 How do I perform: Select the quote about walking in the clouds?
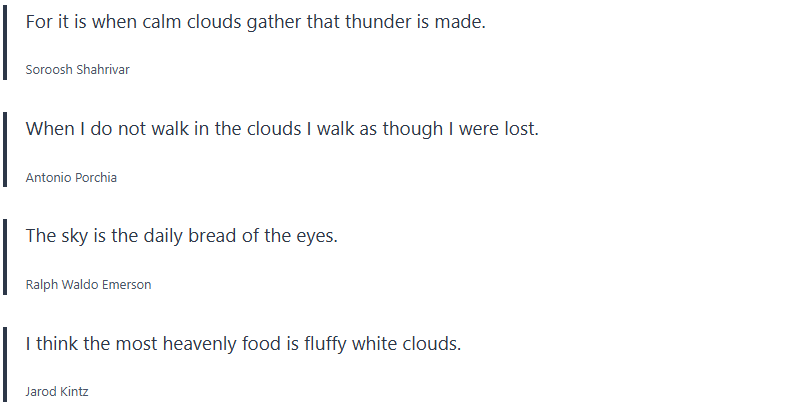pos(281,129)
